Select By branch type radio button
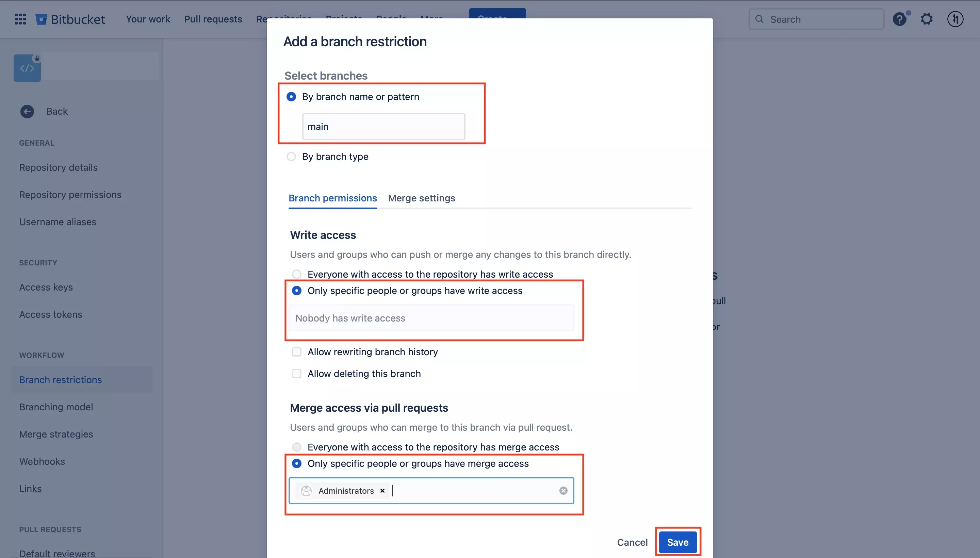The height and width of the screenshot is (558, 980). pyautogui.click(x=291, y=156)
